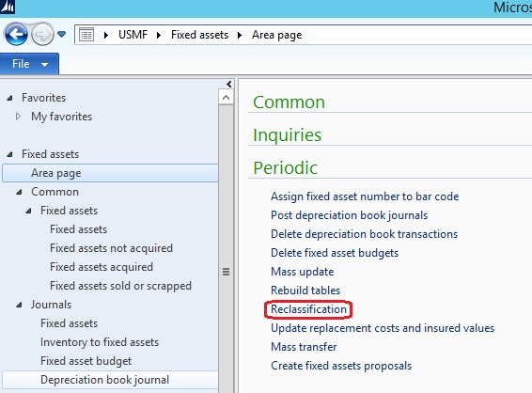The width and height of the screenshot is (532, 393).
Task: Open Create fixed assets proposals
Action: click(341, 366)
